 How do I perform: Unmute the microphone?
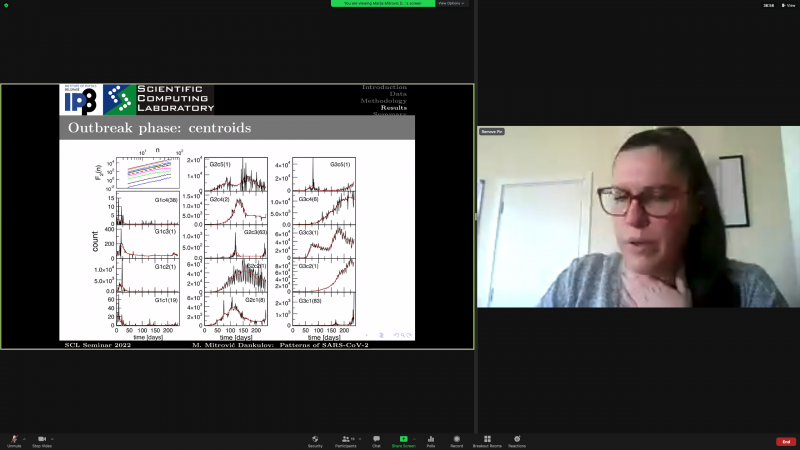[x=14, y=441]
